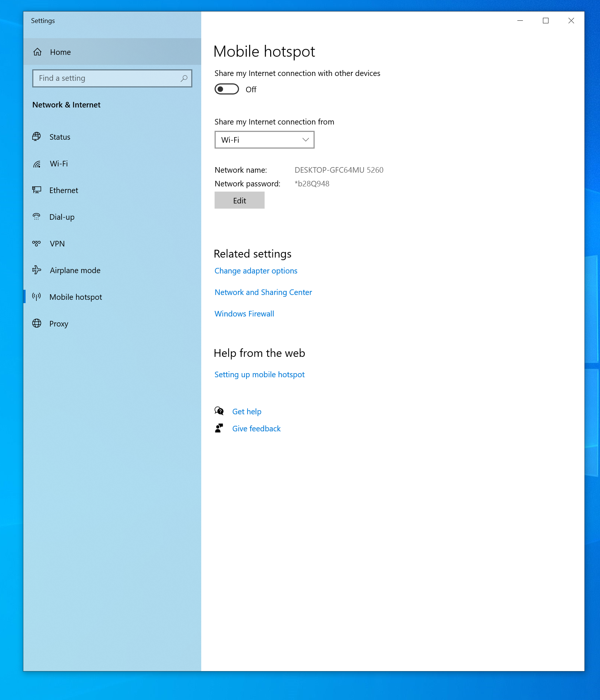Image resolution: width=600 pixels, height=700 pixels.
Task: Click the Give feedback person icon
Action: click(x=219, y=428)
